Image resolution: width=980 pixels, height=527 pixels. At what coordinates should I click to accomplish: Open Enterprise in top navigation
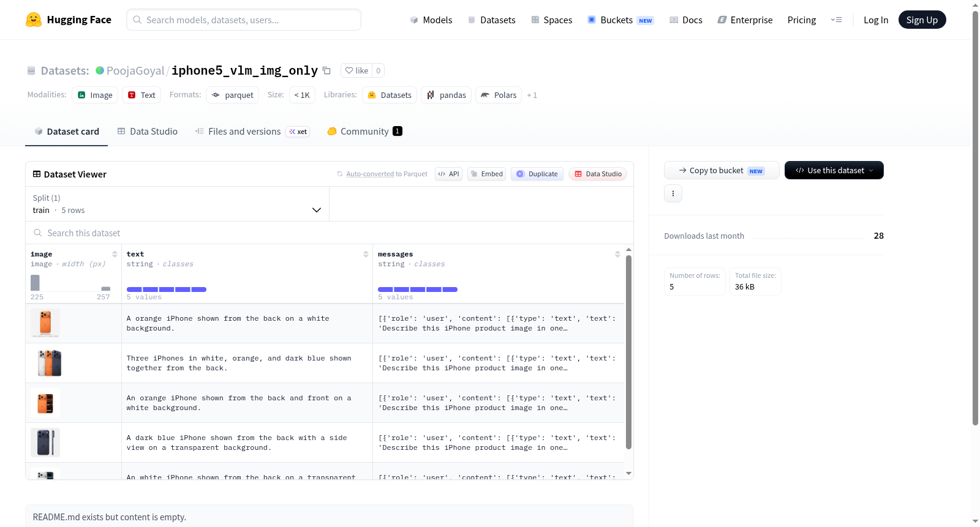click(745, 20)
